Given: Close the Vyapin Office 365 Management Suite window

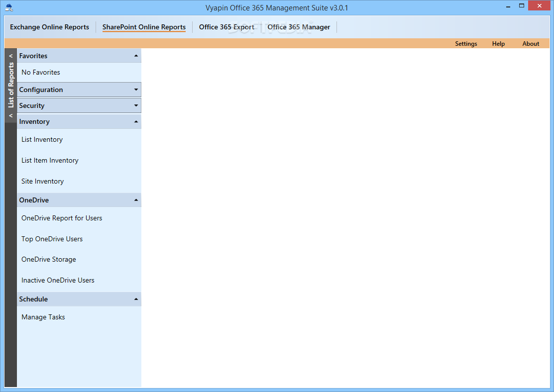Looking at the screenshot, I should (540, 5).
